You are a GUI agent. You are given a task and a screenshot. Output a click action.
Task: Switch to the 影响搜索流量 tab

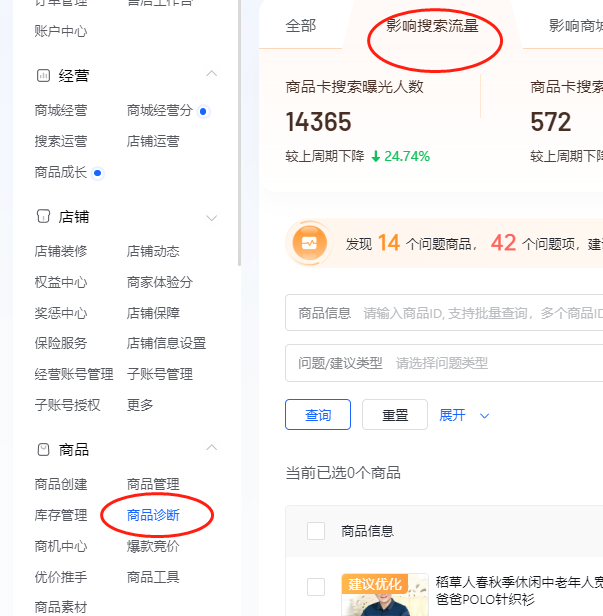432,26
